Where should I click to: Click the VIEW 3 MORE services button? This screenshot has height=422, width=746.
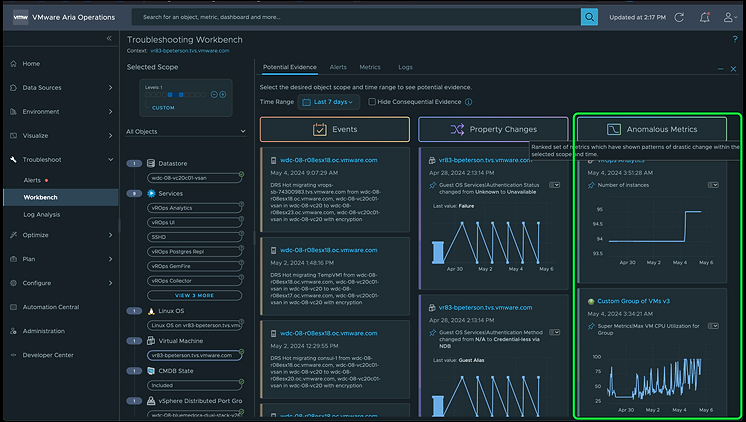195,295
